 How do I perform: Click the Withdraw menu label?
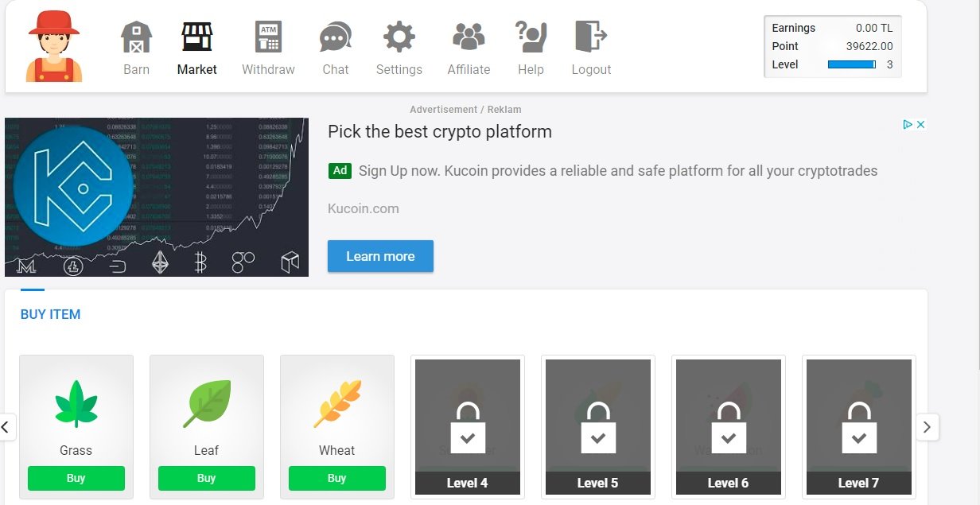tap(268, 69)
